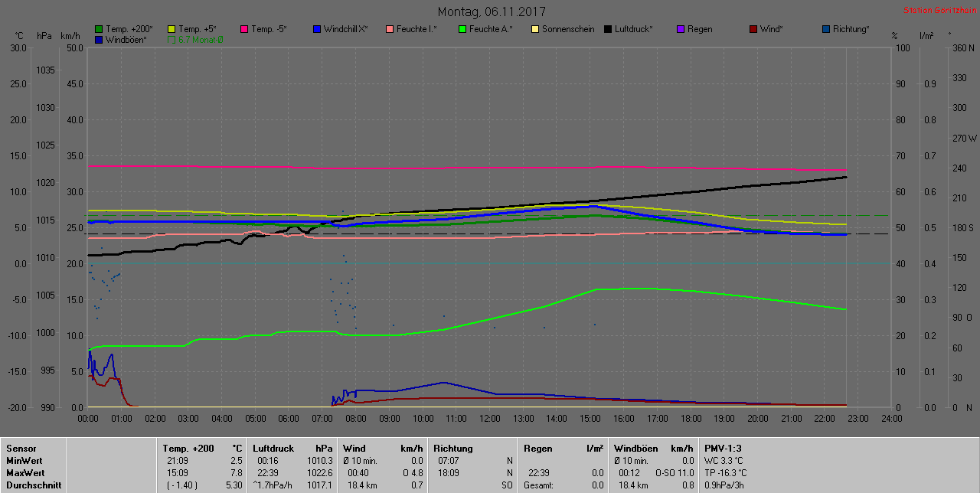Click the minimum temperature time 21:09

(x=178, y=461)
